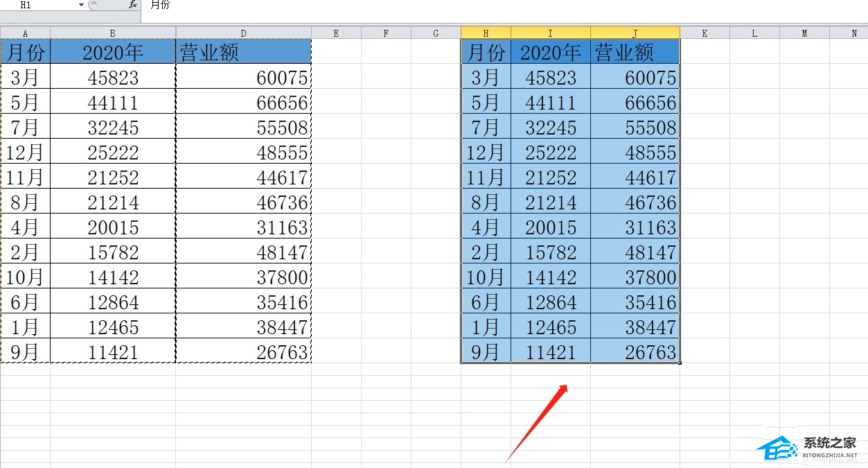Select the 48147 cell in column J
The width and height of the screenshot is (868, 468).
[635, 251]
